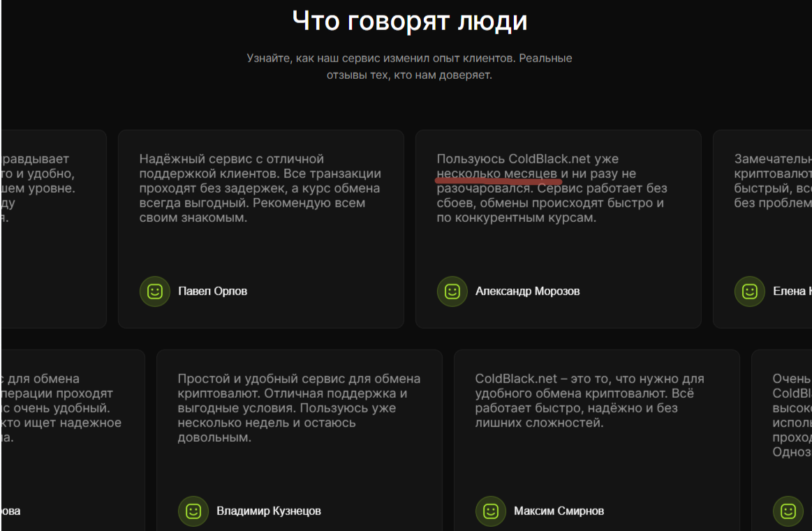This screenshot has height=531, width=812.
Task: Click the avatar icon in the bottom-right card
Action: pos(788,511)
